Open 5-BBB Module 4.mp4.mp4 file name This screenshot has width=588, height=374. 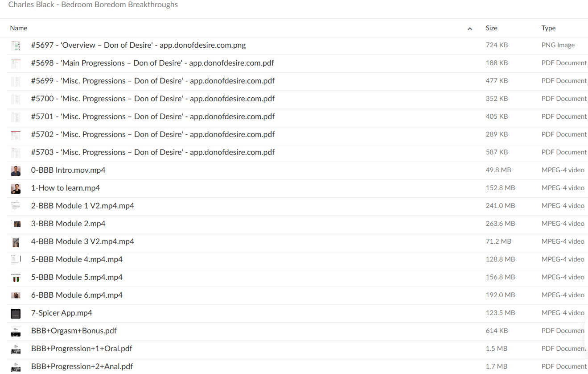pos(77,259)
